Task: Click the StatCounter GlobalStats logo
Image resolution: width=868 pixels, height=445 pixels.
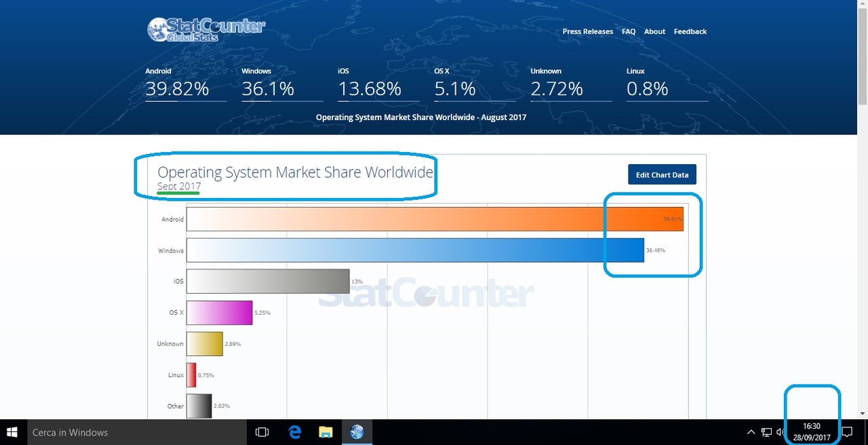Action: pos(205,29)
